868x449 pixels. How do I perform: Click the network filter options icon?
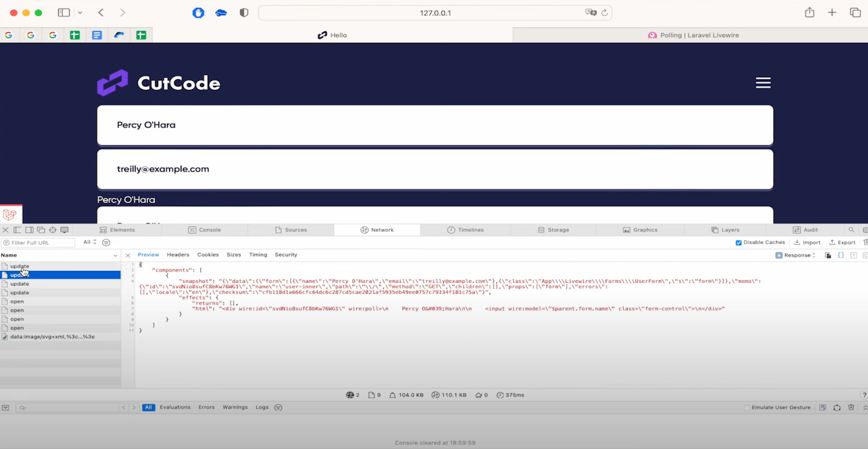[x=106, y=243]
